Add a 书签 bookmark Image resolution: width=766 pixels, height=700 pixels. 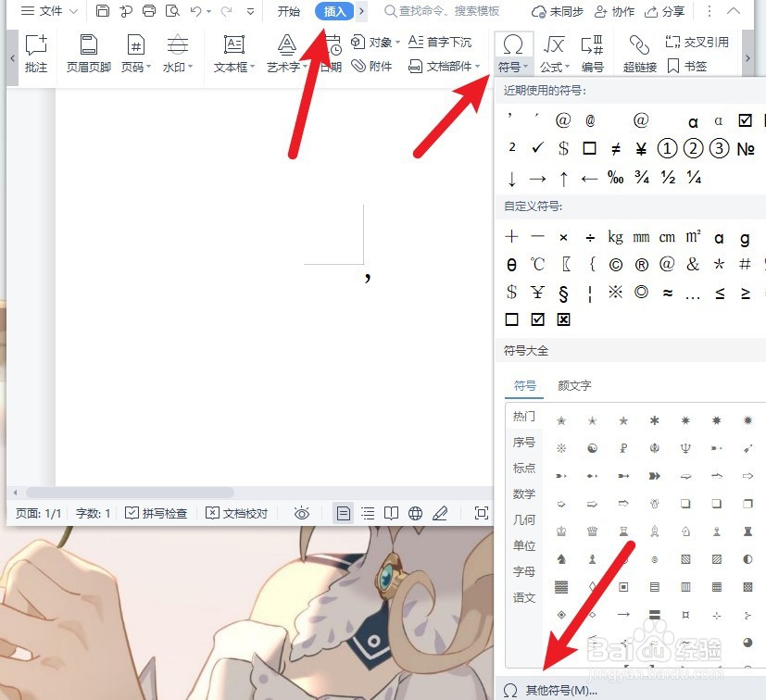point(687,66)
